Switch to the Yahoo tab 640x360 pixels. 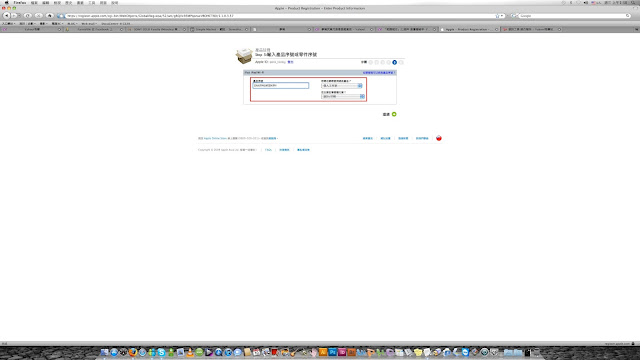(x=32, y=29)
